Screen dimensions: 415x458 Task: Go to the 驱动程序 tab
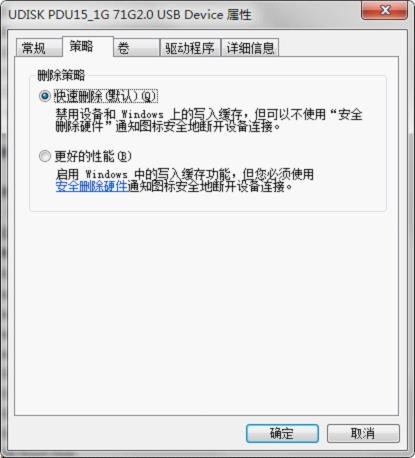[190, 48]
